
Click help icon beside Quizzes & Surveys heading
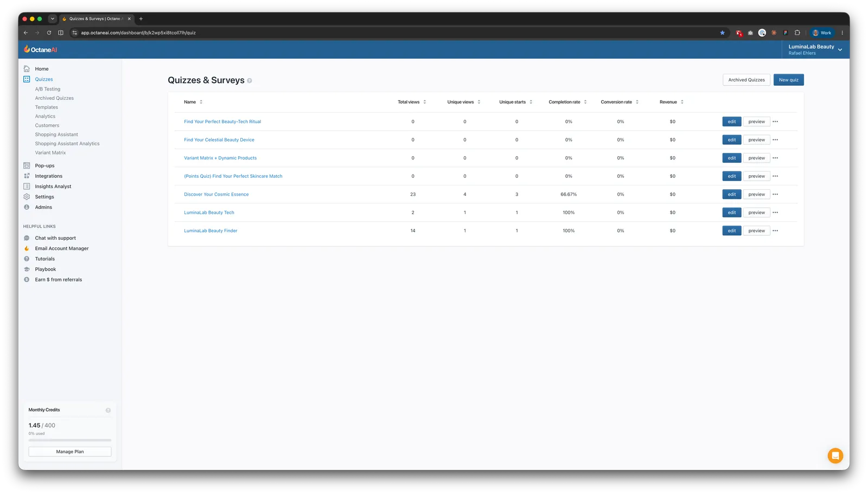click(250, 81)
